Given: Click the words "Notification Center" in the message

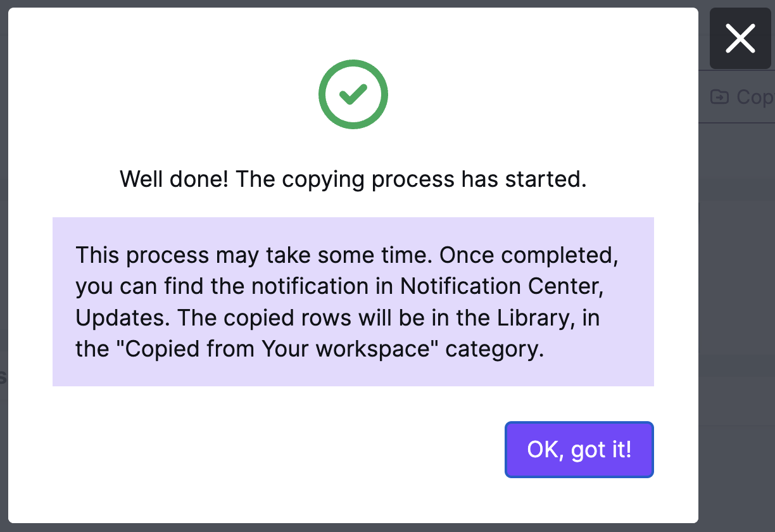Looking at the screenshot, I should pyautogui.click(x=498, y=287).
